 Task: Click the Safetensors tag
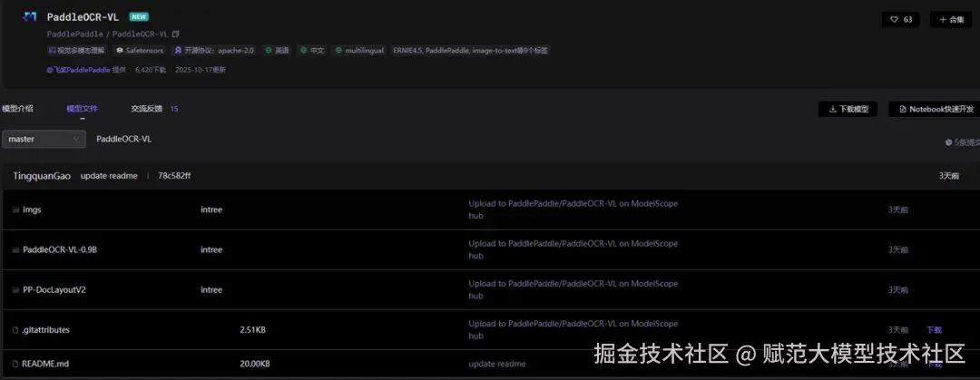pyautogui.click(x=140, y=50)
